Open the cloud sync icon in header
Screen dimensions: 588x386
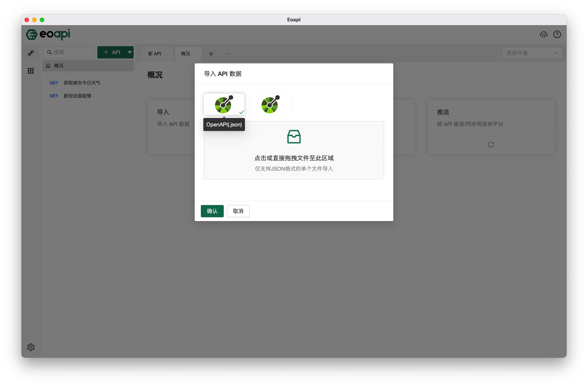(544, 34)
